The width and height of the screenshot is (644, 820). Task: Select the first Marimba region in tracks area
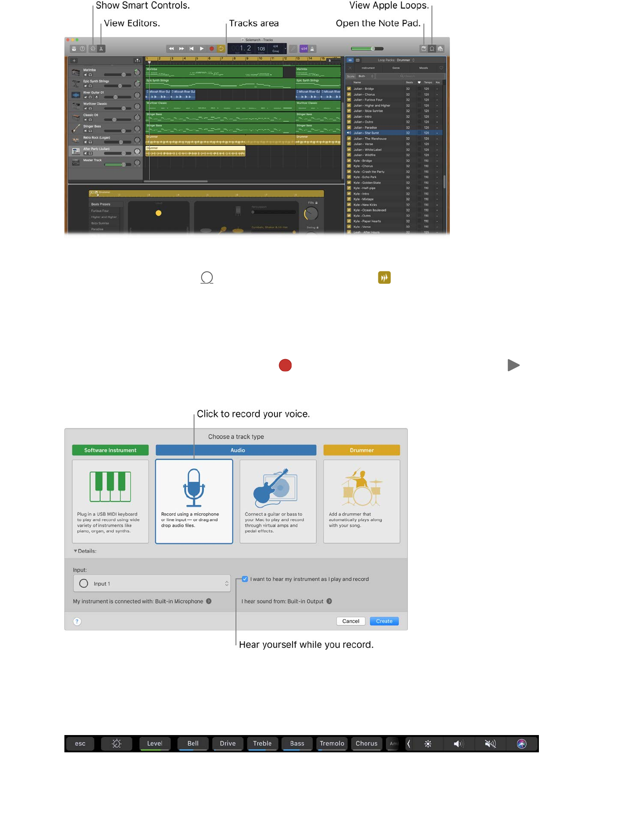pos(214,72)
